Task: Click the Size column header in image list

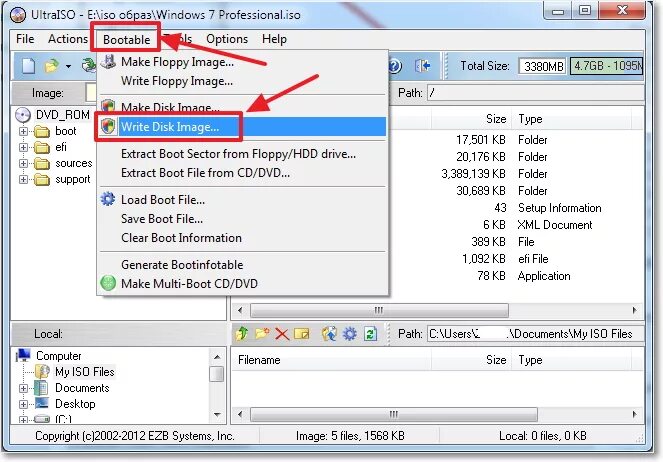Action: coord(471,119)
